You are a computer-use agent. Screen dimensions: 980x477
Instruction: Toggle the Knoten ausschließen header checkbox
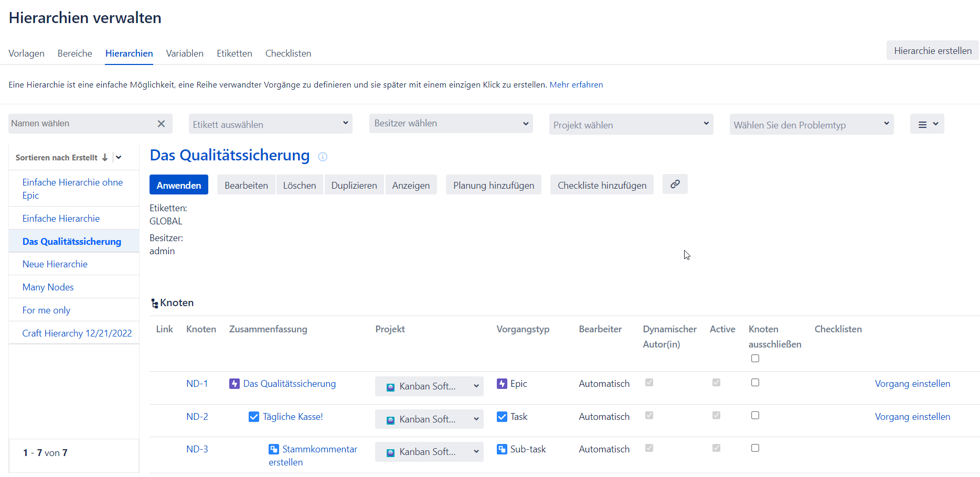pyautogui.click(x=755, y=359)
